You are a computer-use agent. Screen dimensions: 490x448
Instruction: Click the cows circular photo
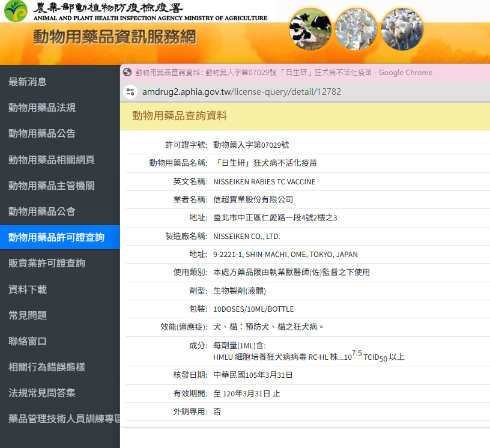[310, 29]
